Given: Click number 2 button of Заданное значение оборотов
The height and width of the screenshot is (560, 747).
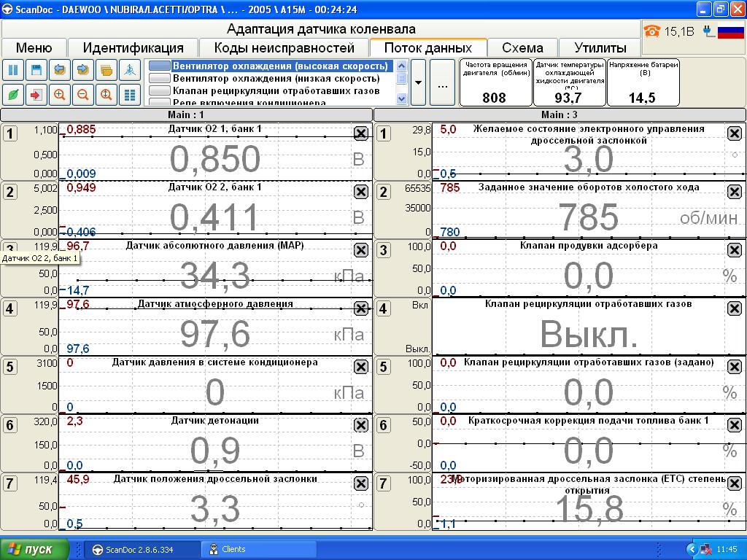Looking at the screenshot, I should coord(384,192).
